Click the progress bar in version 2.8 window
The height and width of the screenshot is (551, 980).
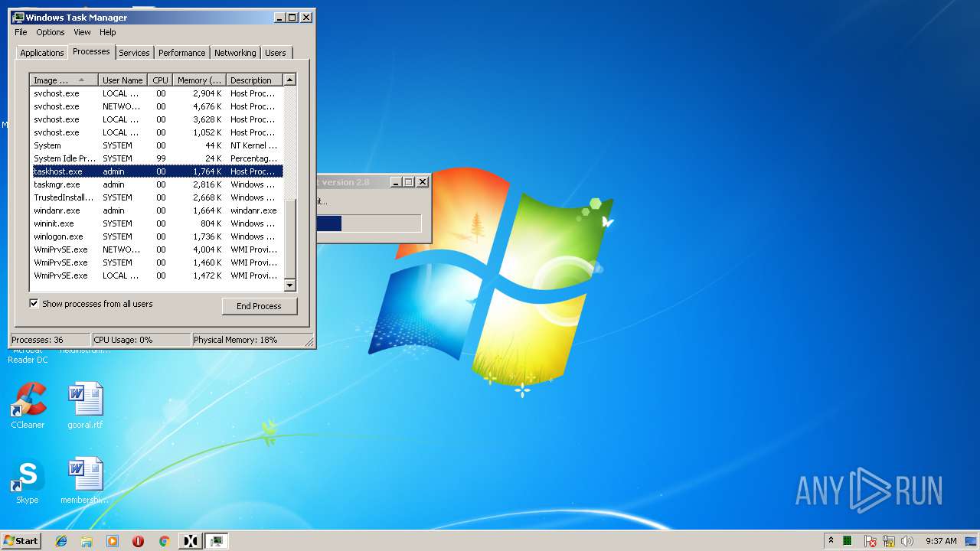[368, 223]
